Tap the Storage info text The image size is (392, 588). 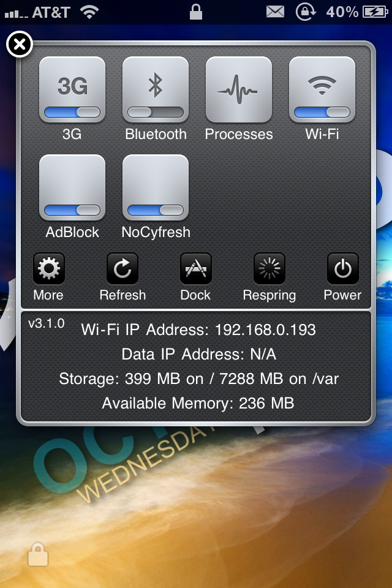[198, 379]
